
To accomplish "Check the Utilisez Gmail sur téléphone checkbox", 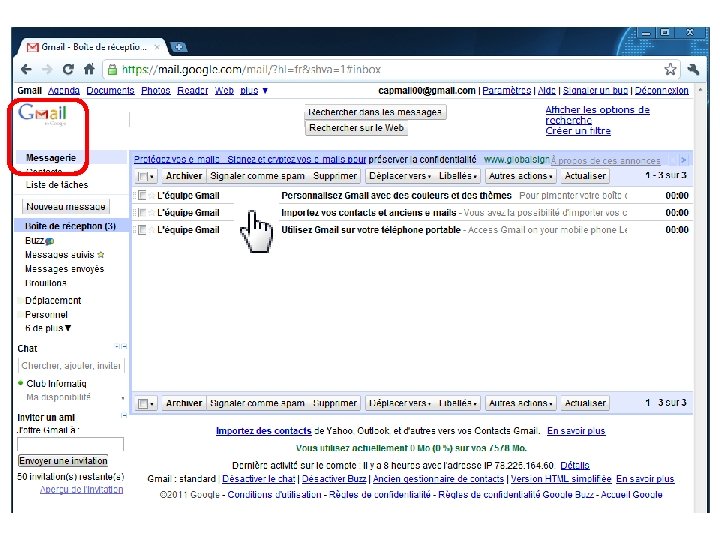I will click(142, 230).
